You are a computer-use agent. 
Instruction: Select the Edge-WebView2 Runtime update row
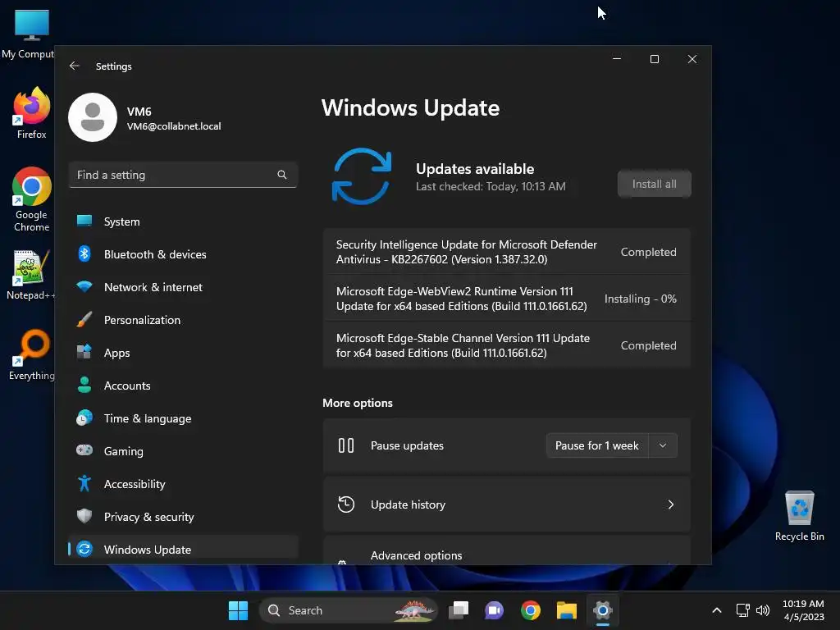tap(506, 299)
